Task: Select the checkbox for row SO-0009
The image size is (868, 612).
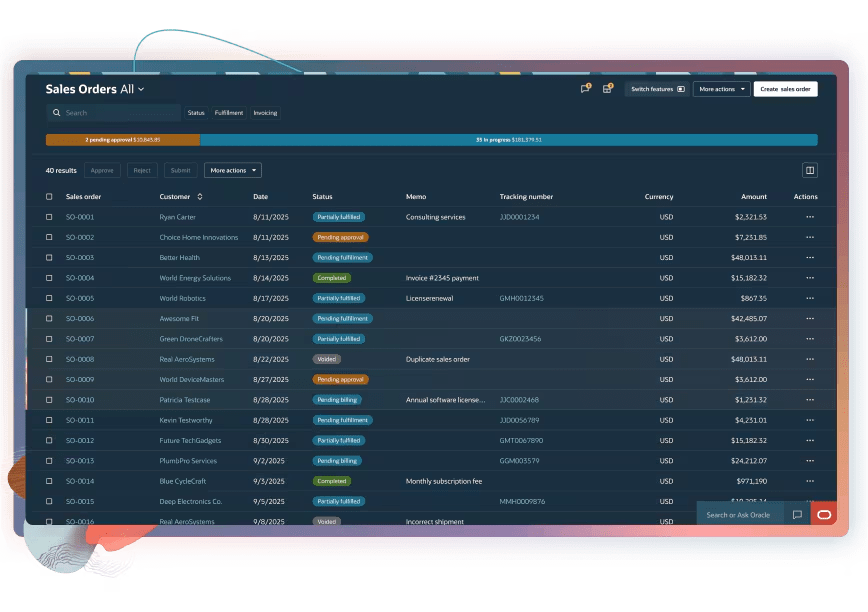Action: tap(49, 380)
